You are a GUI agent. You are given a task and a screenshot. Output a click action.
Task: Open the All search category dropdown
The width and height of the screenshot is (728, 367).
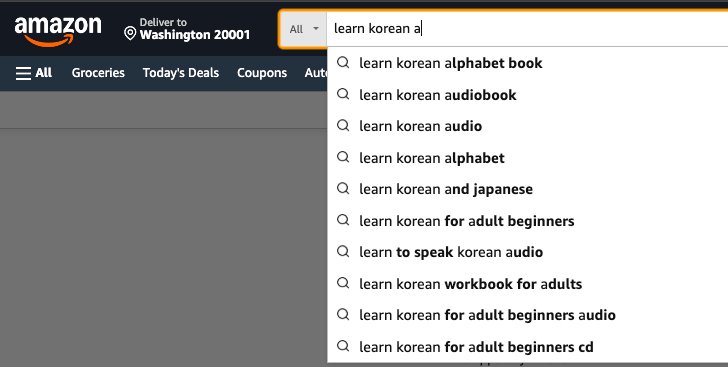point(304,29)
